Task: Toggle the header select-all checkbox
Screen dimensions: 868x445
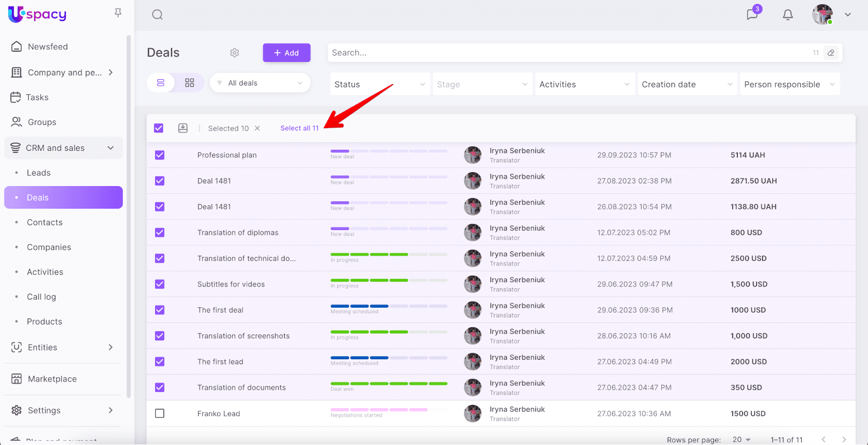Action: click(x=158, y=128)
